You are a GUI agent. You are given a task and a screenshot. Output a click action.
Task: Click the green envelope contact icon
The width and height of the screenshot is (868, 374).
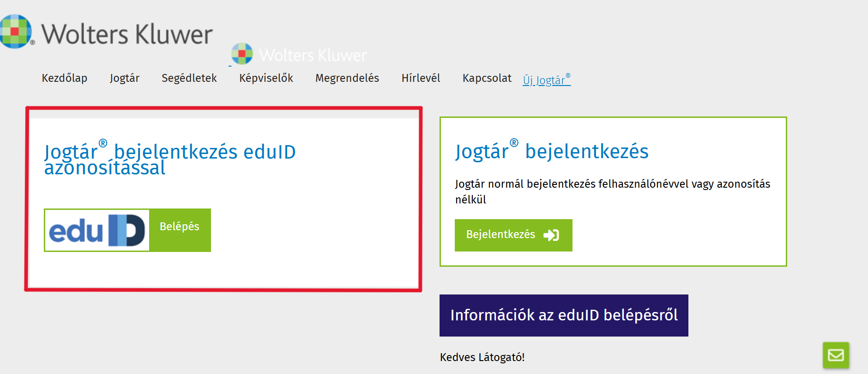click(836, 355)
